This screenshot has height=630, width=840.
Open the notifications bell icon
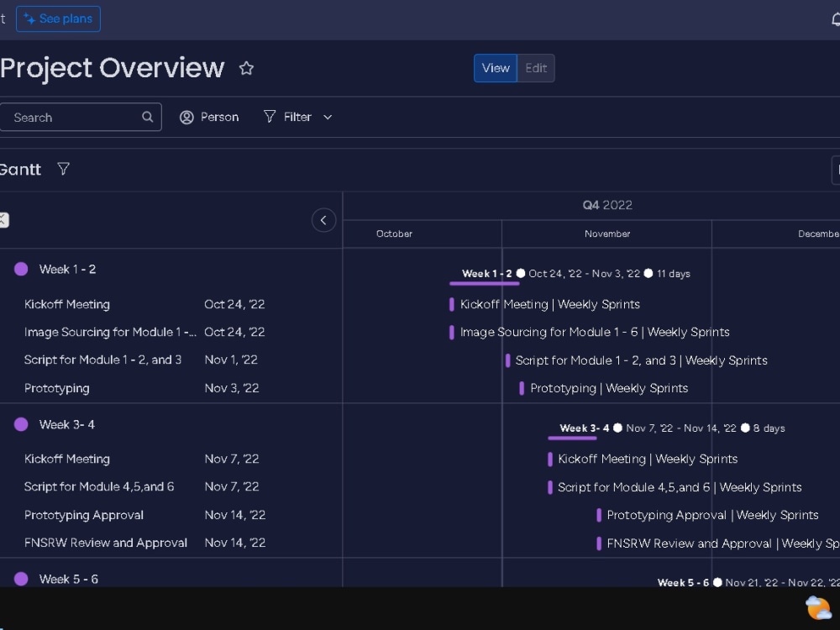pos(836,20)
